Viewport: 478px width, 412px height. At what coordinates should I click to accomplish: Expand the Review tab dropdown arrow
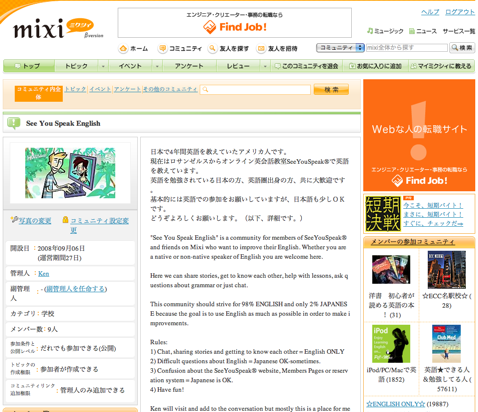pos(265,66)
